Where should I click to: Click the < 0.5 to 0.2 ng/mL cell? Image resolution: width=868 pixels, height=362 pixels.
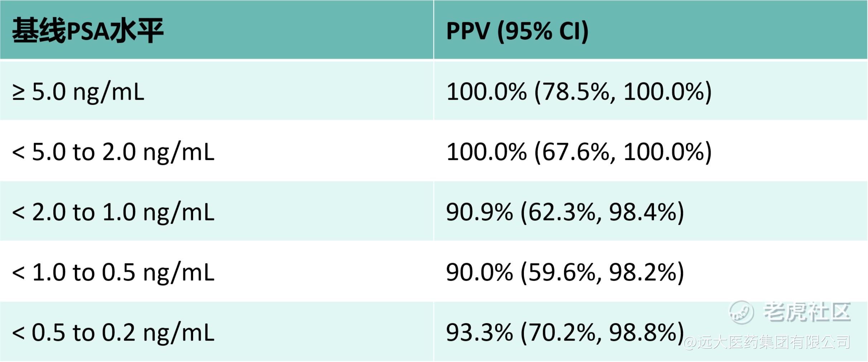[x=113, y=333]
